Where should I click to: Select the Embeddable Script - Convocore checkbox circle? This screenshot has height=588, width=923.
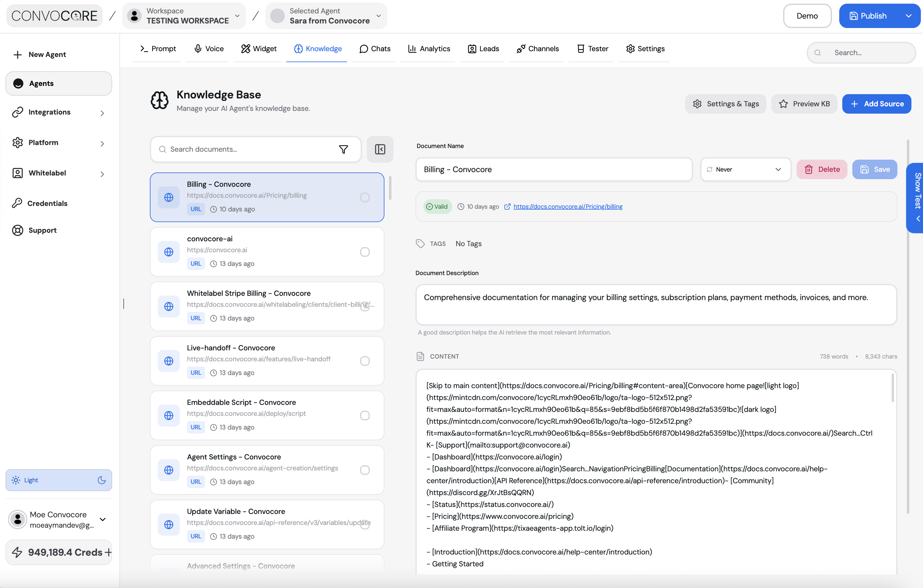(365, 416)
